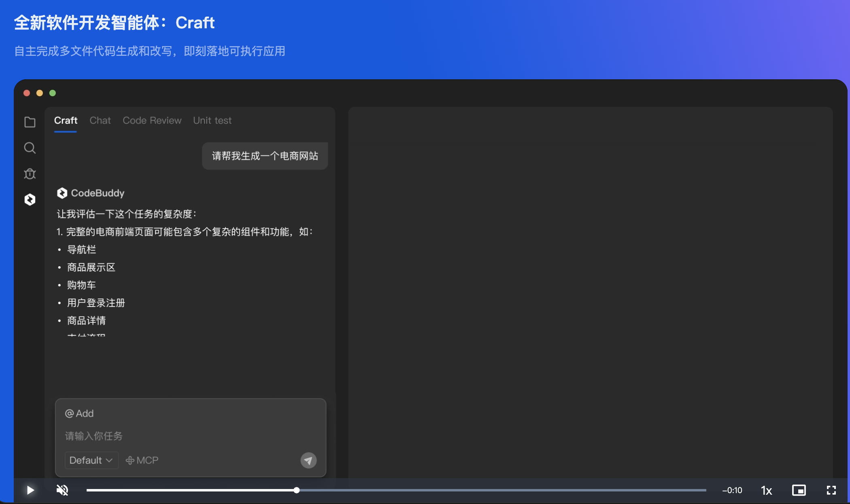Screen dimensions: 850x504
Task: Change the 1x playback speed
Action: 766,490
